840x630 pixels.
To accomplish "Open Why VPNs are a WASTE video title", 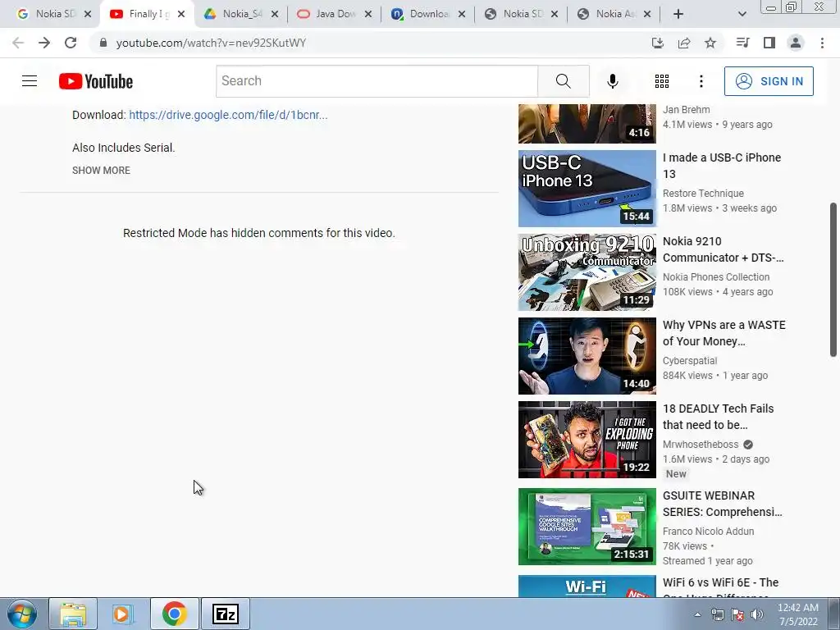I will pos(724,333).
